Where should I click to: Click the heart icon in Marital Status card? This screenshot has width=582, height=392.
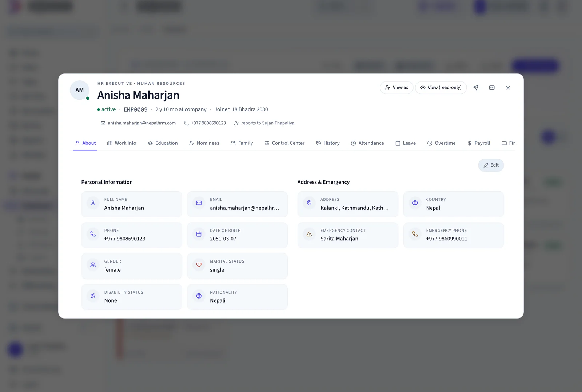tap(199, 265)
